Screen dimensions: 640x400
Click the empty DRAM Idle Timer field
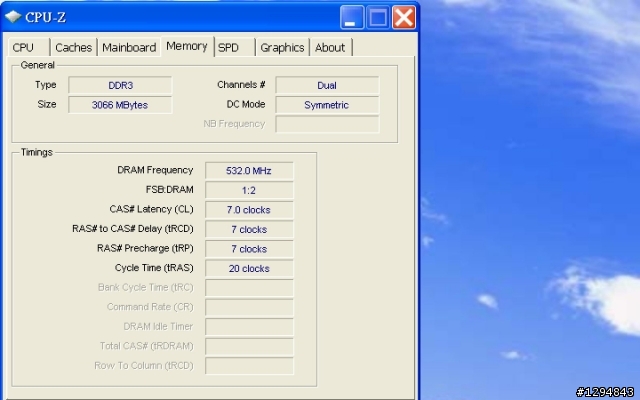249,327
